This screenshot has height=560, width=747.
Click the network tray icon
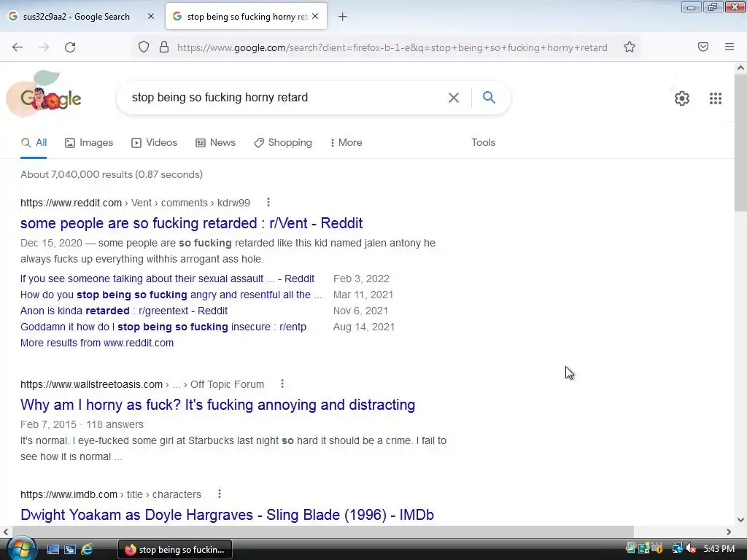(677, 549)
